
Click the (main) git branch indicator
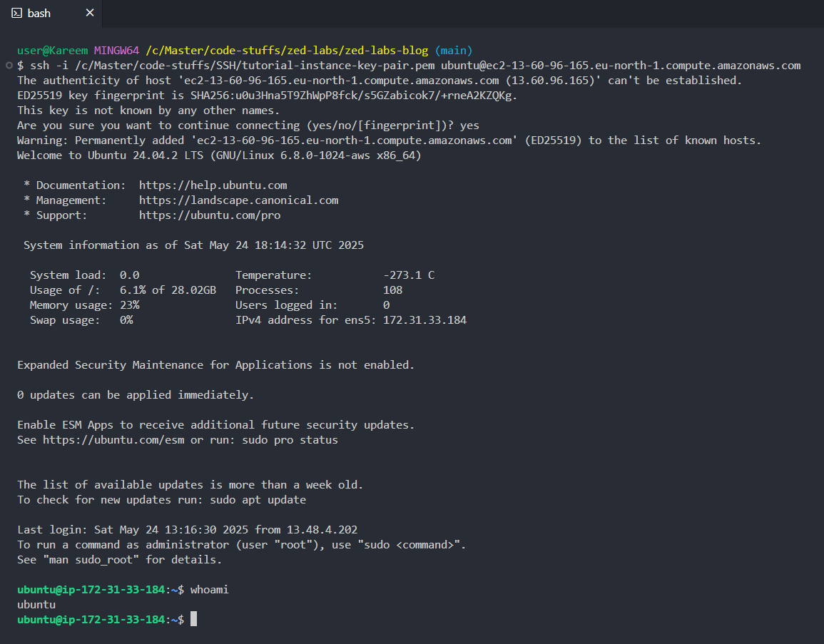click(454, 51)
